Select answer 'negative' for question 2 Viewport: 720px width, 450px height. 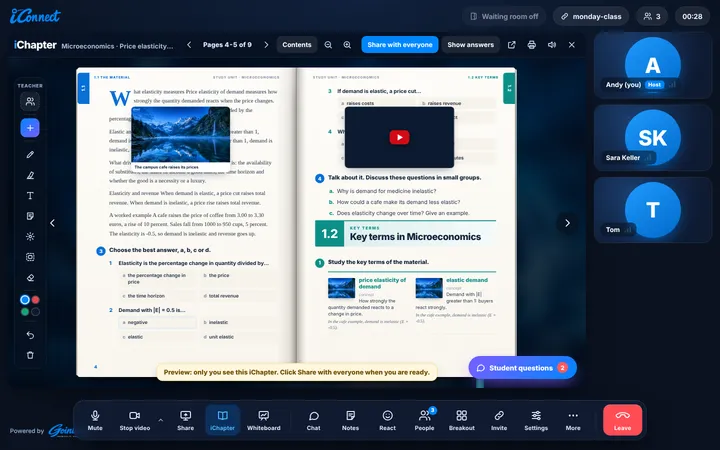click(x=158, y=322)
